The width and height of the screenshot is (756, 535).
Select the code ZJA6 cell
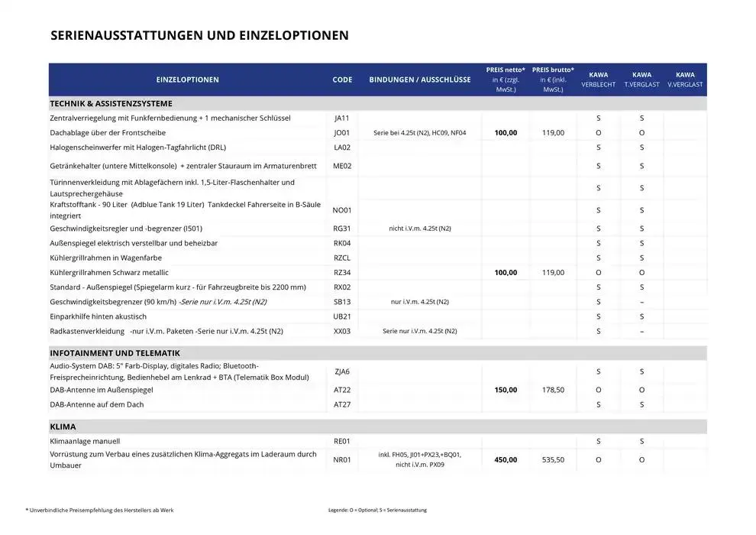point(341,371)
